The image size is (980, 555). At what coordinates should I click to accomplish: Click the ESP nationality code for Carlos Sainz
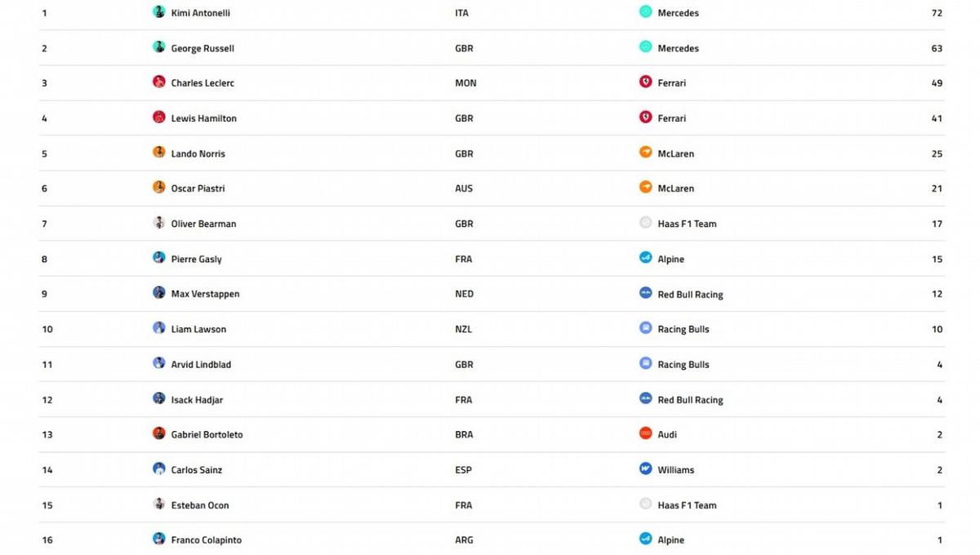(x=464, y=470)
